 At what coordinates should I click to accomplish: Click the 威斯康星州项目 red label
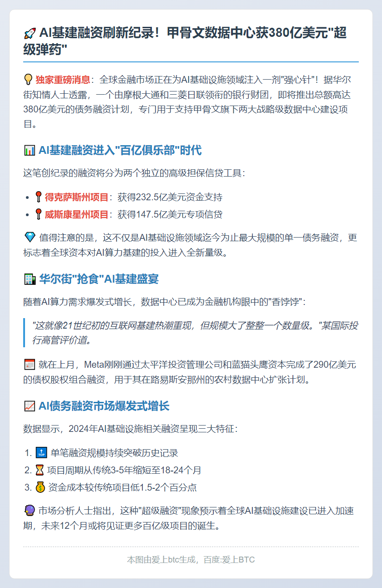pos(76,214)
